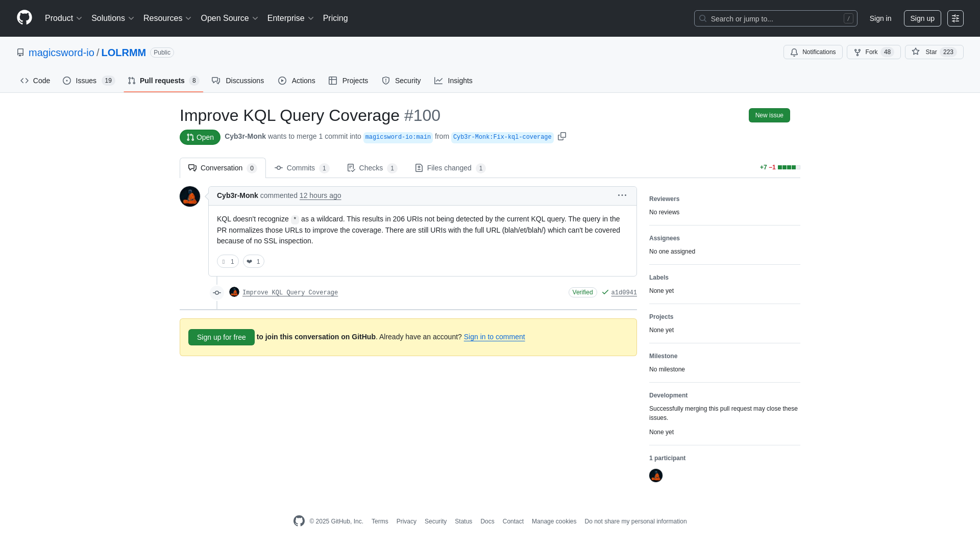Open the Terms footer link
This screenshot has width=980, height=551.
pyautogui.click(x=380, y=521)
